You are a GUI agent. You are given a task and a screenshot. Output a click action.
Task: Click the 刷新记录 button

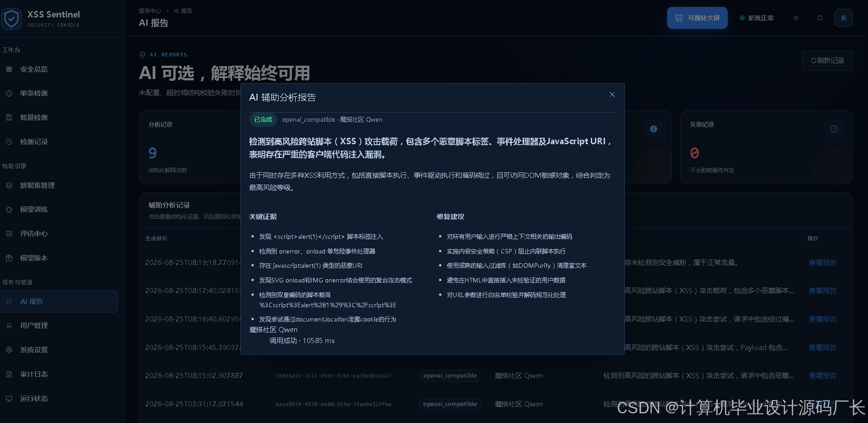click(827, 61)
